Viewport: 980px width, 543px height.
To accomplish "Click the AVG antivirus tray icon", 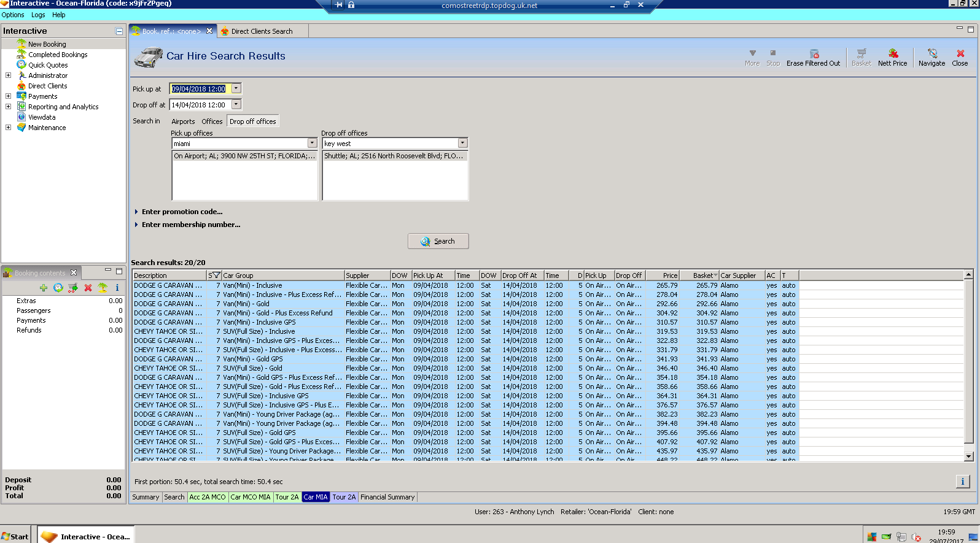I will (x=872, y=537).
